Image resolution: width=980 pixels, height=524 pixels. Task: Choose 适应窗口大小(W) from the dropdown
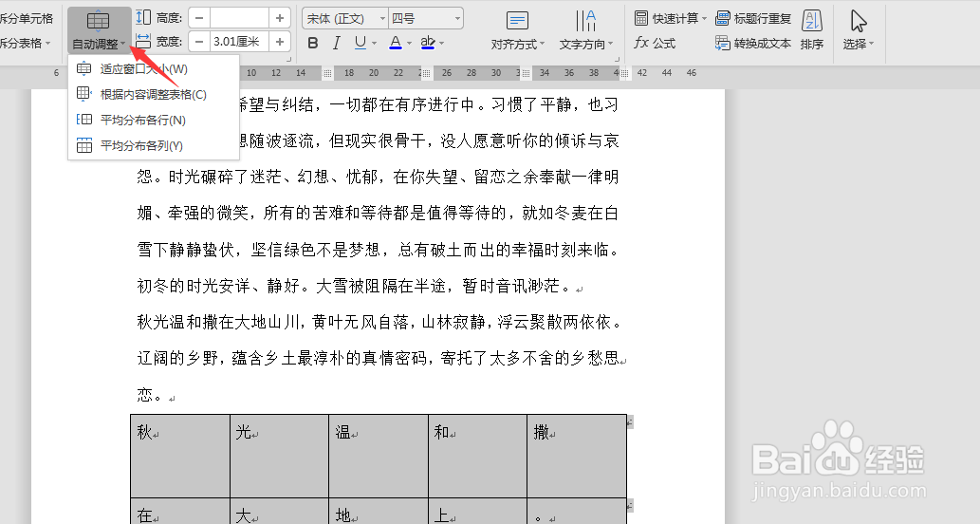tap(153, 68)
